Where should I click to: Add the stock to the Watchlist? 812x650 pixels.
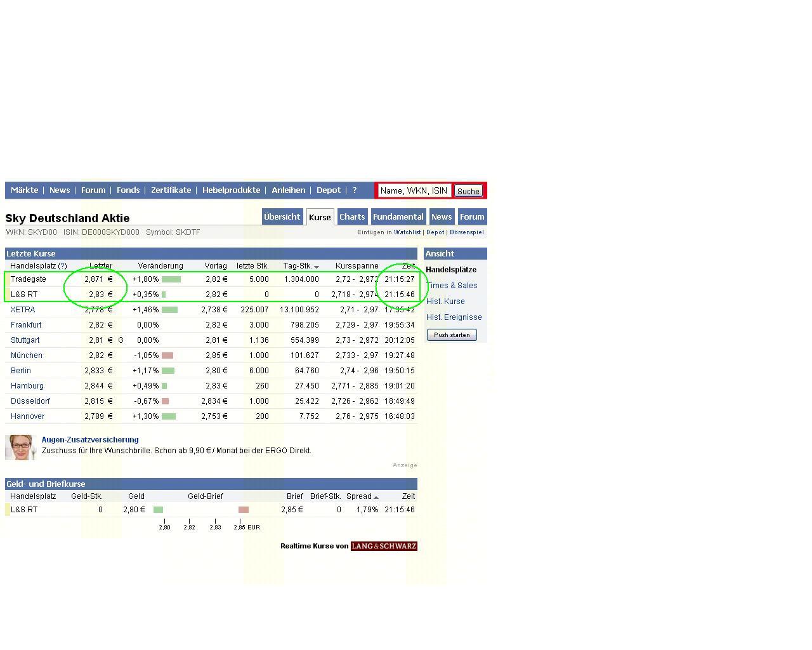pos(407,232)
